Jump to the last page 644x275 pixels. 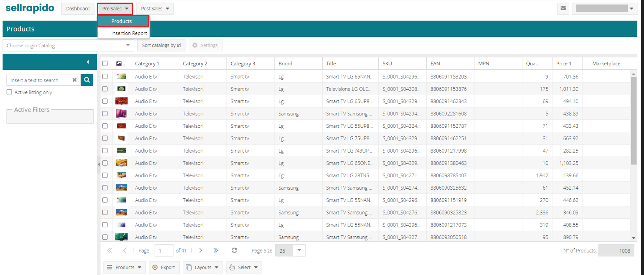(x=216, y=250)
